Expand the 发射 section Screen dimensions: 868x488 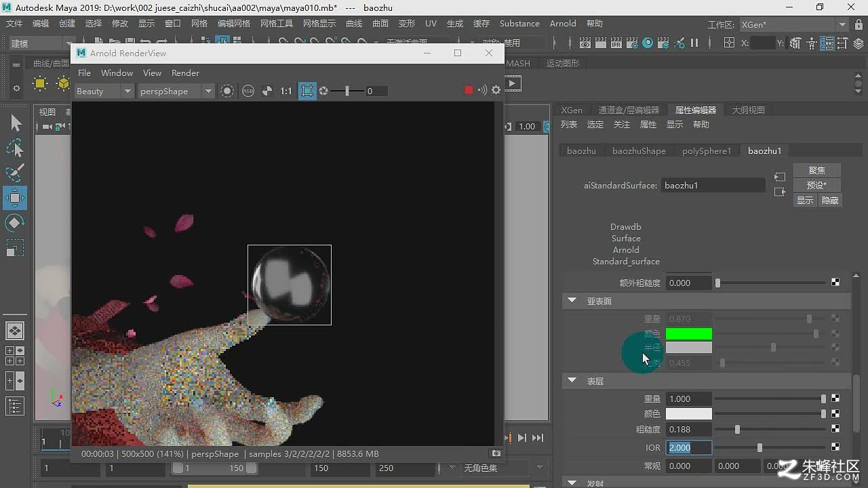pos(572,483)
